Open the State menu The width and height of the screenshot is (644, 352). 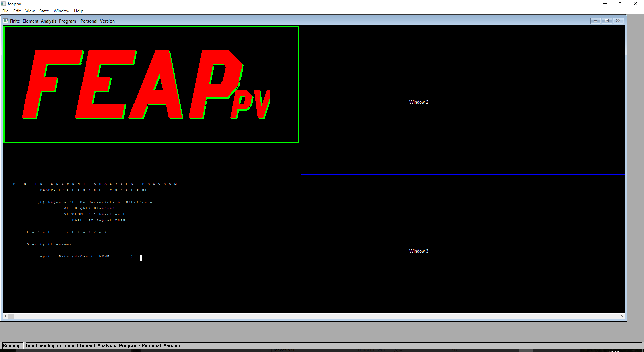(x=44, y=11)
